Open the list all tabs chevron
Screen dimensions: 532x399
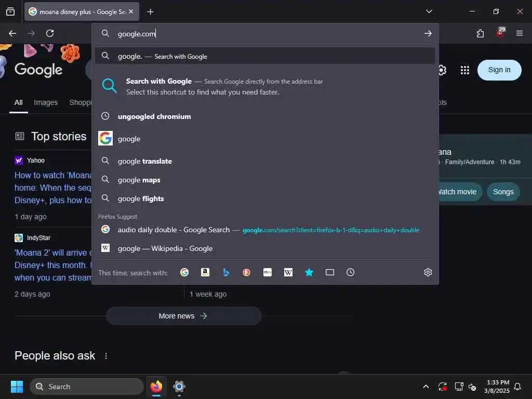coord(429,11)
